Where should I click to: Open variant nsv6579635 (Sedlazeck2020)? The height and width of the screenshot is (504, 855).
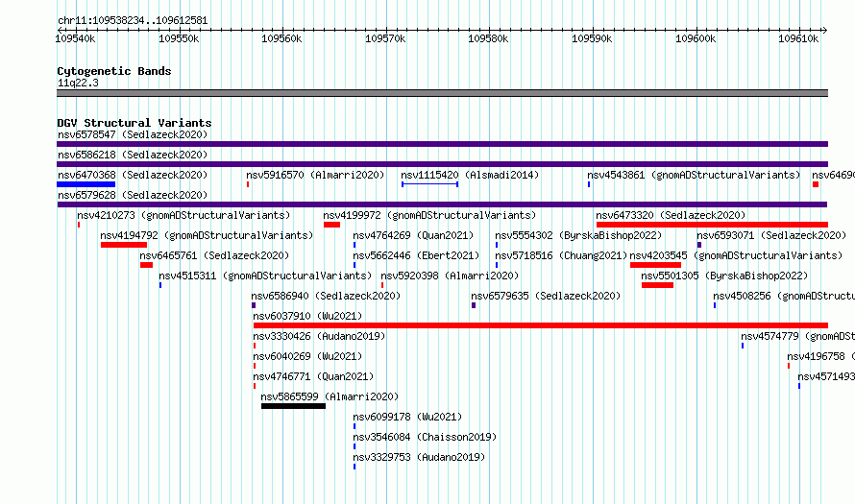[x=546, y=296]
